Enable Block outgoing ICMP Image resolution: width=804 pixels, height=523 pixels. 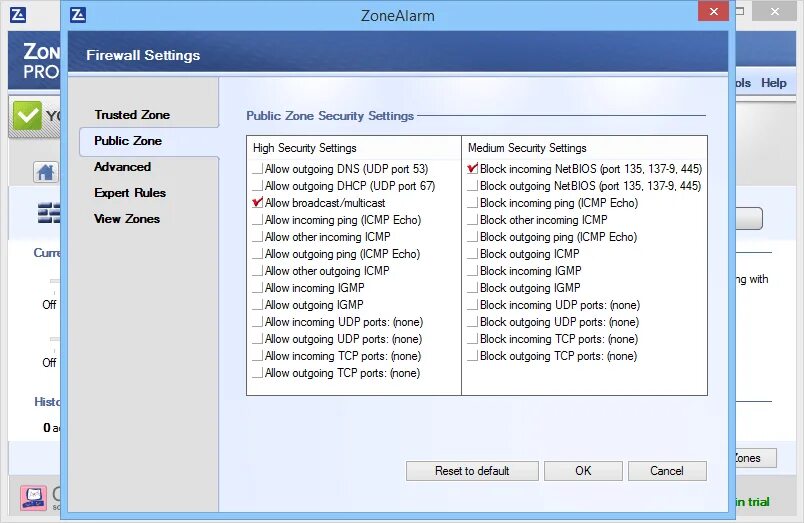(x=472, y=254)
